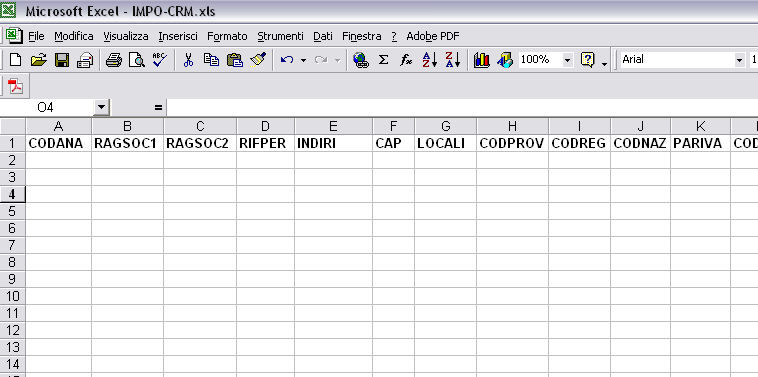This screenshot has width=758, height=377.
Task: Launch the Chart Wizard icon
Action: point(481,60)
